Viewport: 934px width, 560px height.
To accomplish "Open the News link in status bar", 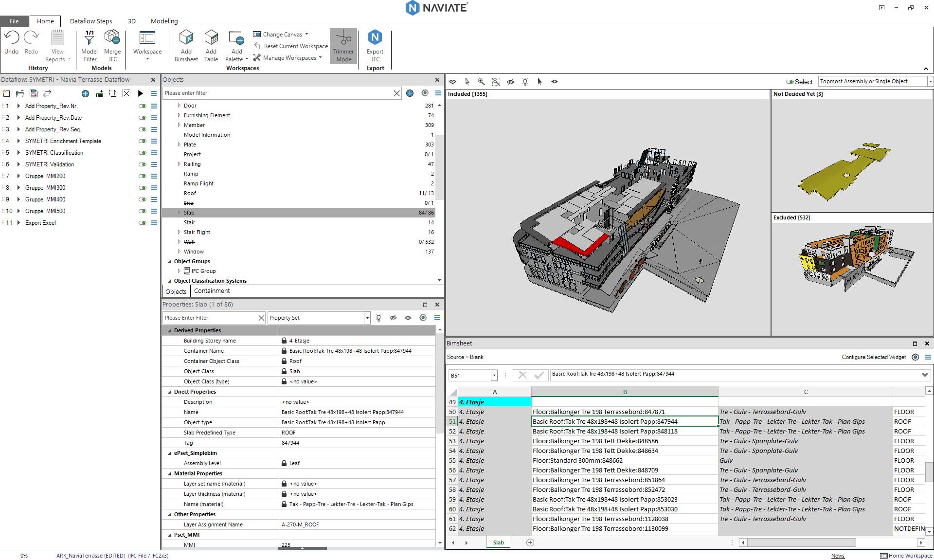I will click(x=838, y=556).
